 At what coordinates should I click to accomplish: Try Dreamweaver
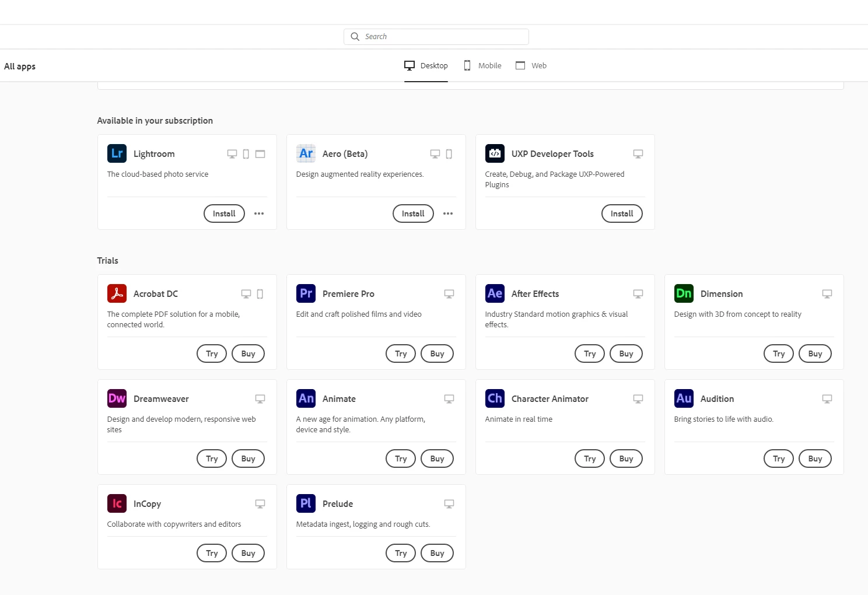point(212,459)
